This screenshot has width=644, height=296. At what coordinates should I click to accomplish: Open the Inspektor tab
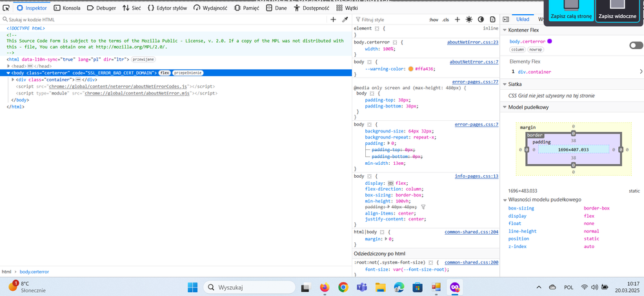coord(32,8)
